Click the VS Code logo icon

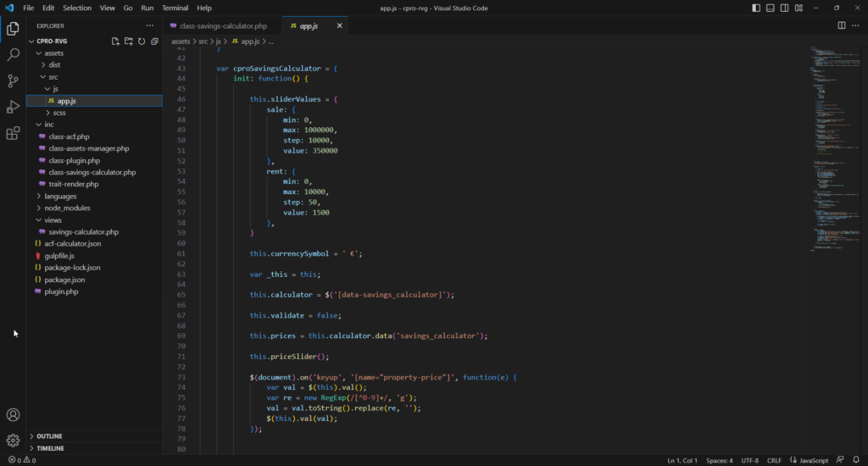[x=9, y=8]
